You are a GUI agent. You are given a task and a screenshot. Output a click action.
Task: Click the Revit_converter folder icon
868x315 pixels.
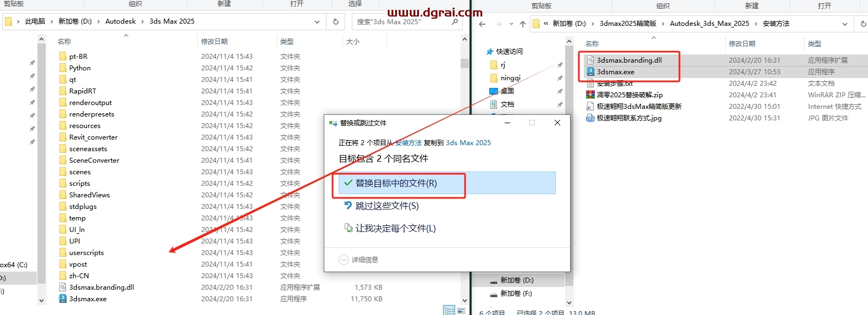point(63,137)
